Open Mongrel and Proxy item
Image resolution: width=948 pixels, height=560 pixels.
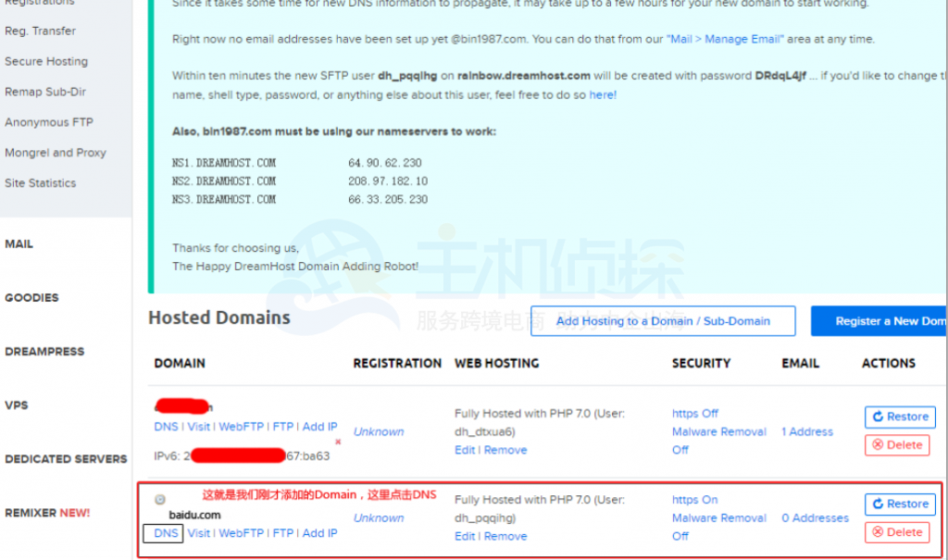pyautogui.click(x=55, y=153)
